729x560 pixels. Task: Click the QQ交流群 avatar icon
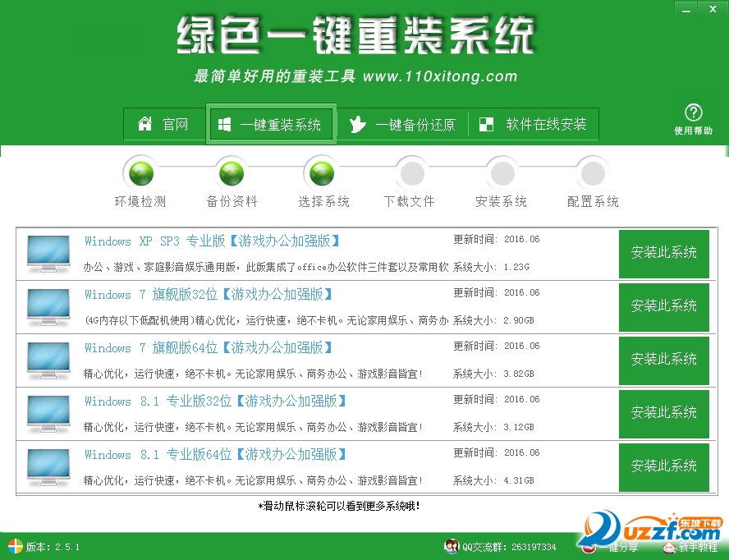point(451,546)
